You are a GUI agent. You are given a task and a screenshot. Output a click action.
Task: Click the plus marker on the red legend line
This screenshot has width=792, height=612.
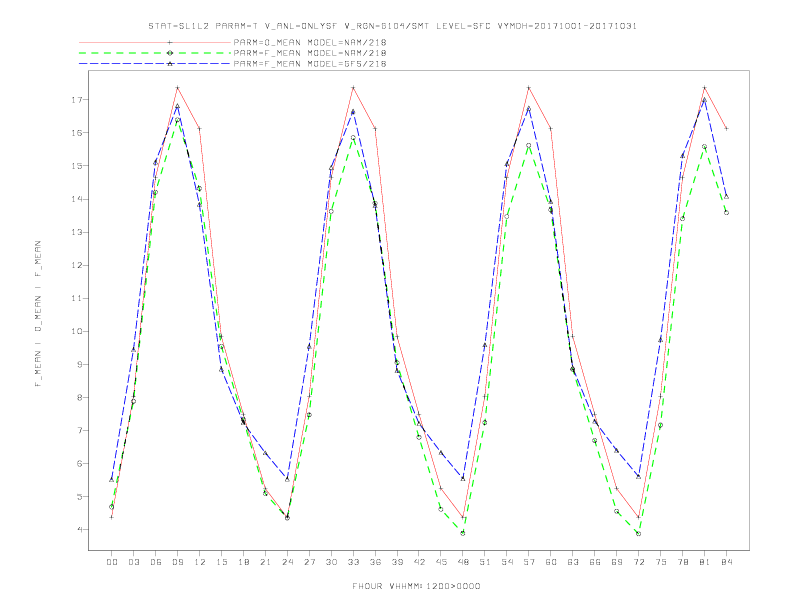click(x=170, y=42)
